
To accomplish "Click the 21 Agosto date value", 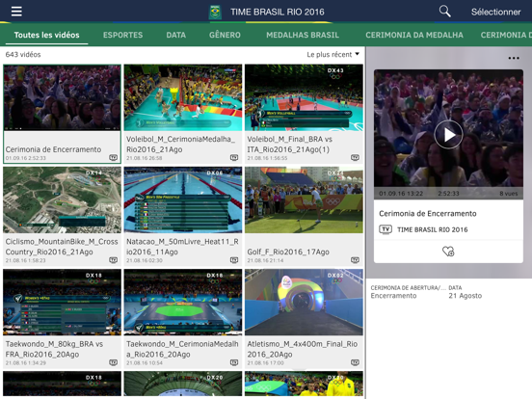I will tap(465, 296).
